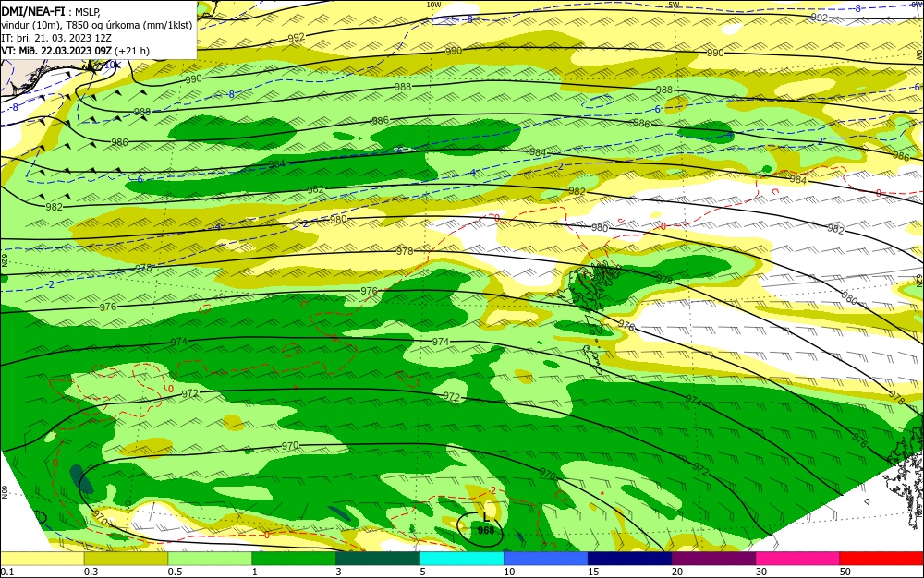Click the light yellow 0.1–0.3 legend swatch
The height and width of the screenshot is (578, 924).
point(42,559)
